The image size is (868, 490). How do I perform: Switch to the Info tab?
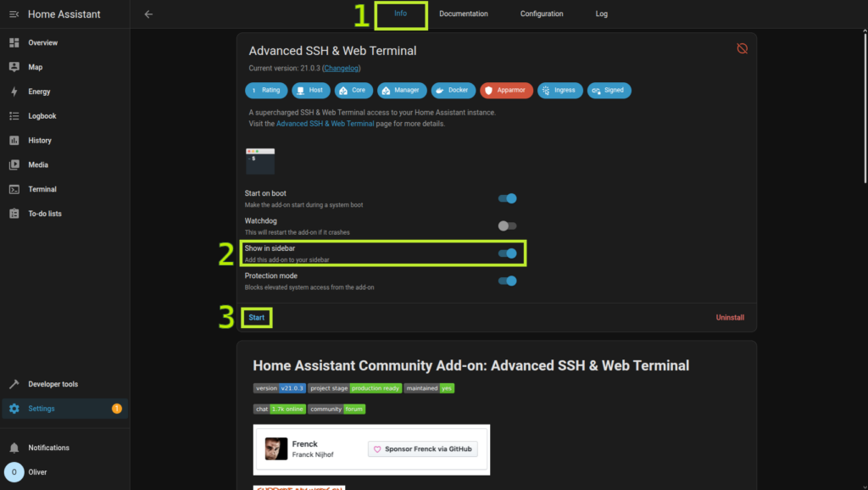point(400,14)
